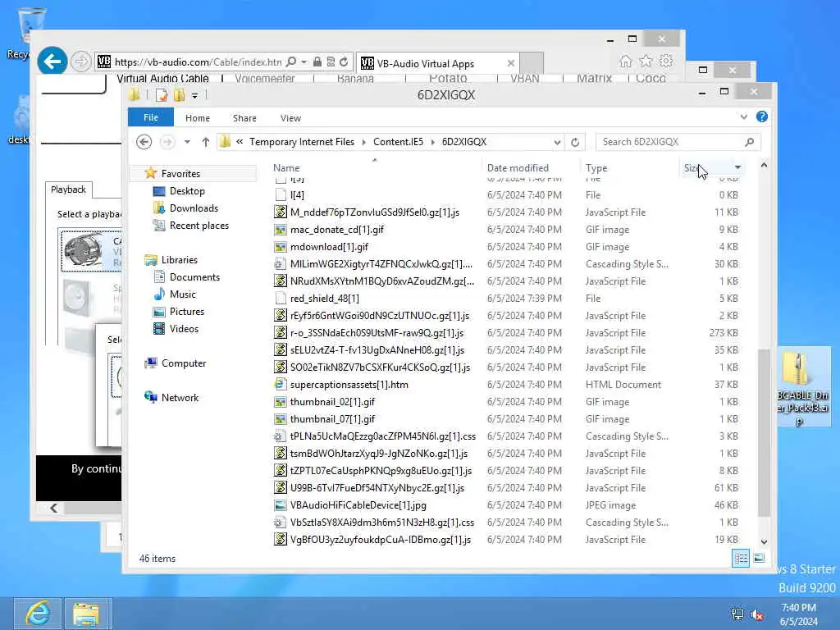Screen dimensions: 840x630
Task: Open Music library in navigation pane
Action: click(x=183, y=294)
